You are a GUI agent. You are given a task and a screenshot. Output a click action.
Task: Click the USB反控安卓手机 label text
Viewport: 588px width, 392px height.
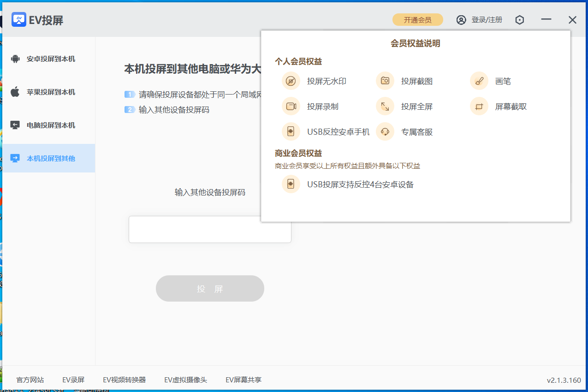(x=339, y=132)
